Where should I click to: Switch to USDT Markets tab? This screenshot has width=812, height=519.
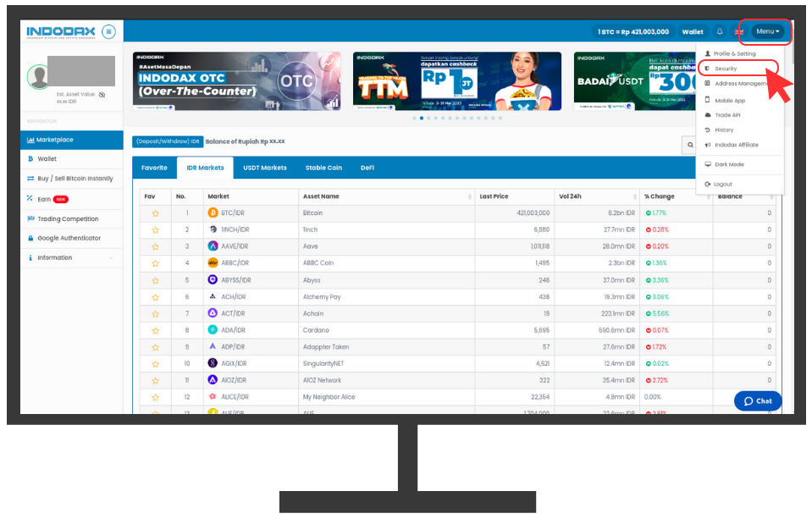pyautogui.click(x=265, y=168)
